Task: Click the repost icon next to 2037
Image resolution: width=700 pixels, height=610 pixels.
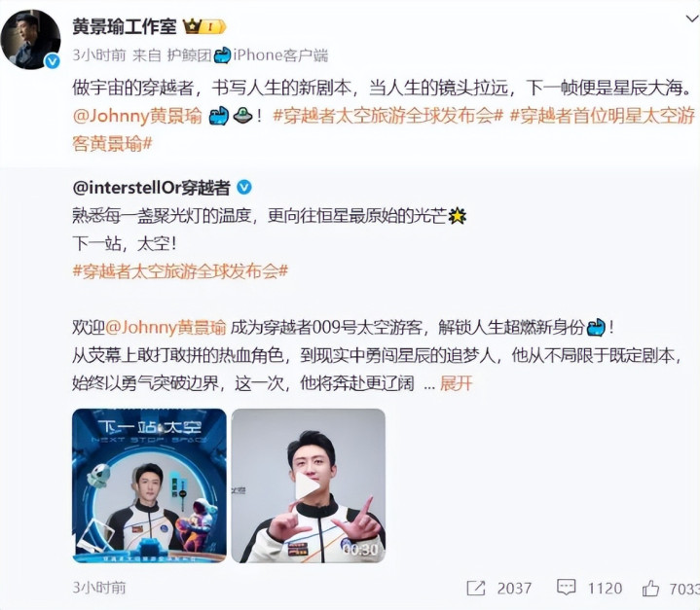Action: 475,589
